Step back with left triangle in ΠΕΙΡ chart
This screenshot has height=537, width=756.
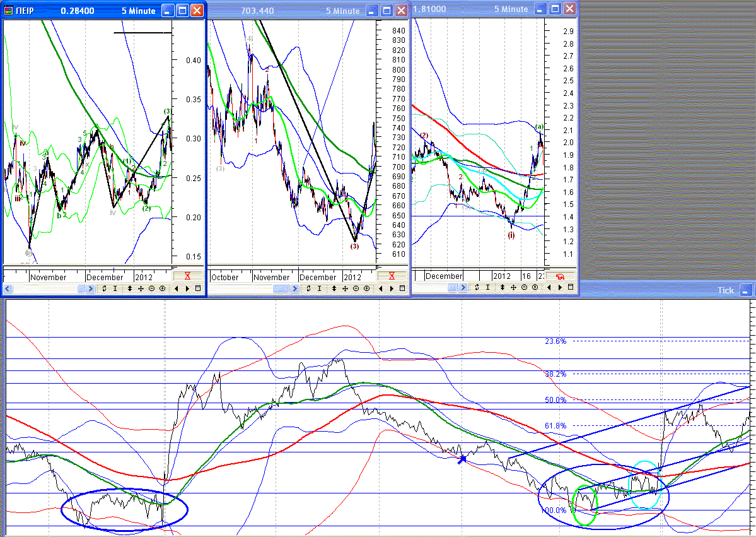coord(176,288)
